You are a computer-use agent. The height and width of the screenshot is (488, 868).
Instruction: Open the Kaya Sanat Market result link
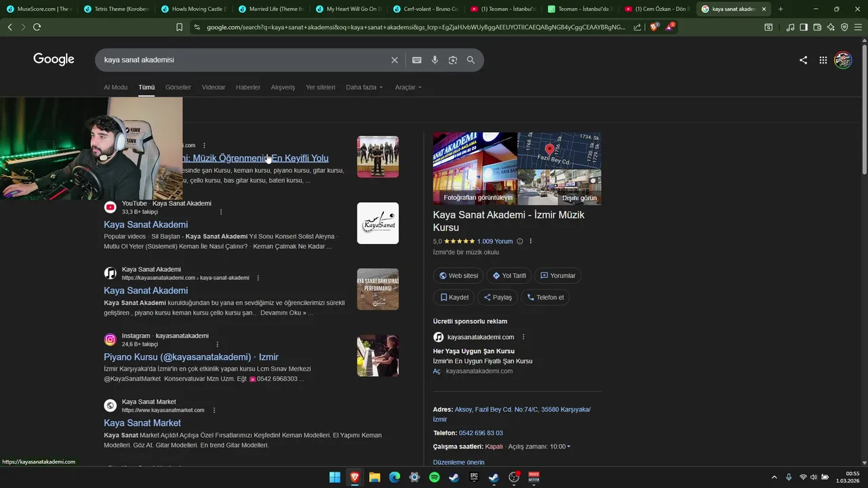click(142, 423)
